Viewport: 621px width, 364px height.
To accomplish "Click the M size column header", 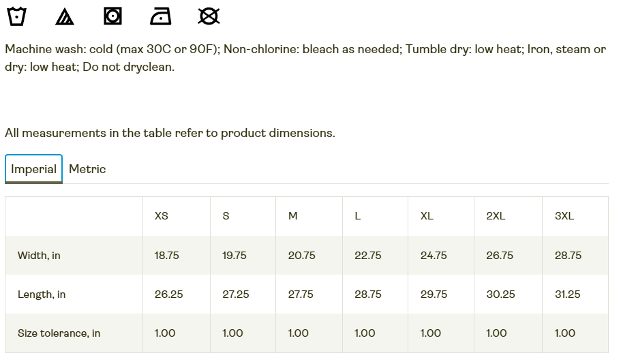I will point(293,216).
